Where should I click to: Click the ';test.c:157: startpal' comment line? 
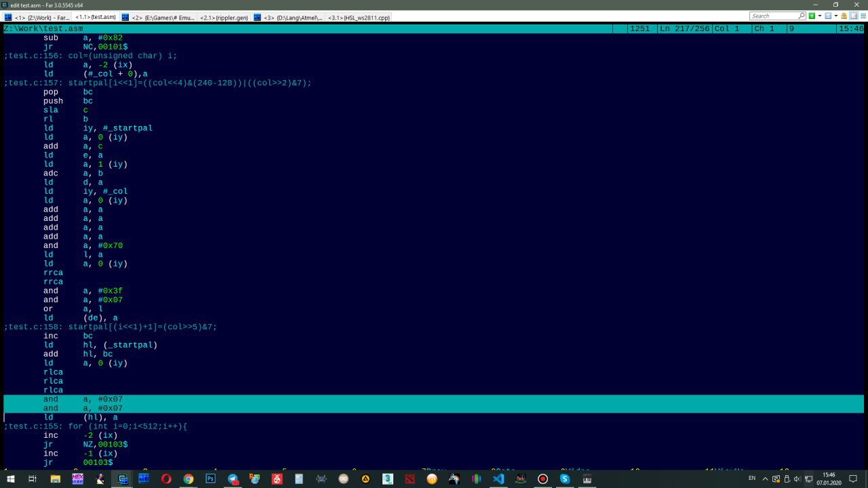[158, 83]
